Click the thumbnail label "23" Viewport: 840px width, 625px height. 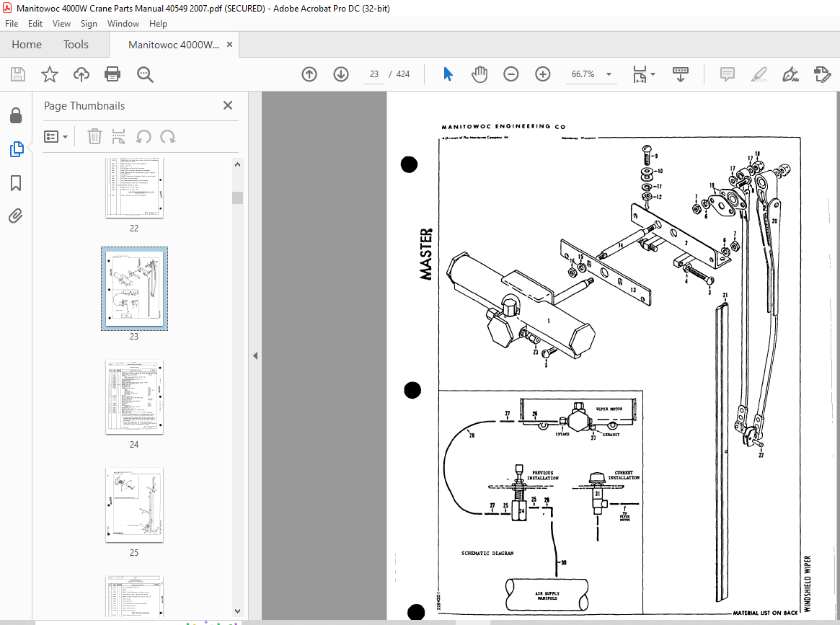pyautogui.click(x=134, y=337)
